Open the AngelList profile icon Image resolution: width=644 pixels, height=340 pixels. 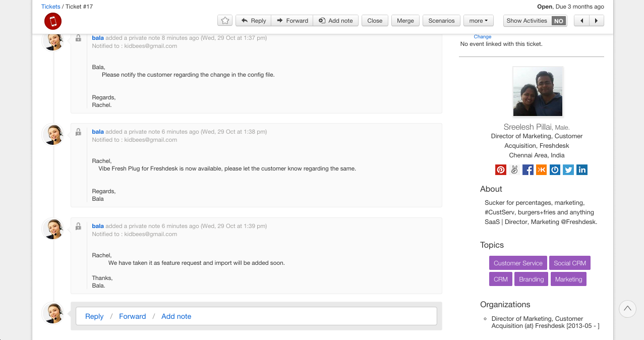(514, 169)
